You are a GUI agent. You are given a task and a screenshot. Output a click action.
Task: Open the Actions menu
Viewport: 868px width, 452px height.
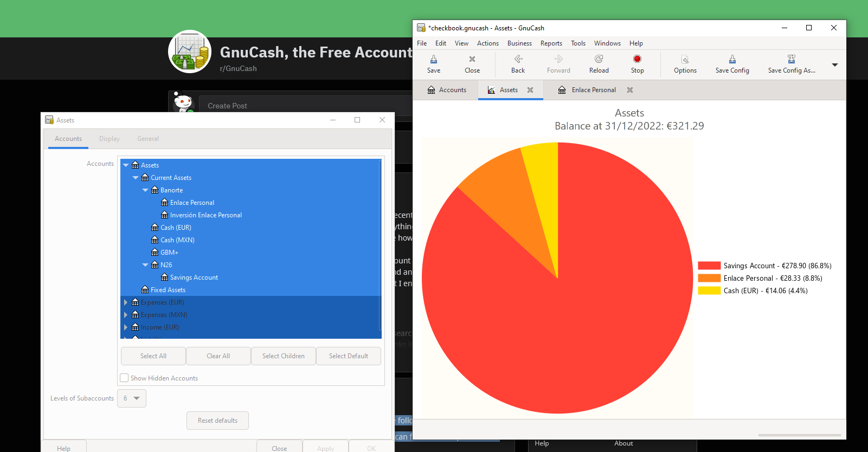(x=488, y=43)
